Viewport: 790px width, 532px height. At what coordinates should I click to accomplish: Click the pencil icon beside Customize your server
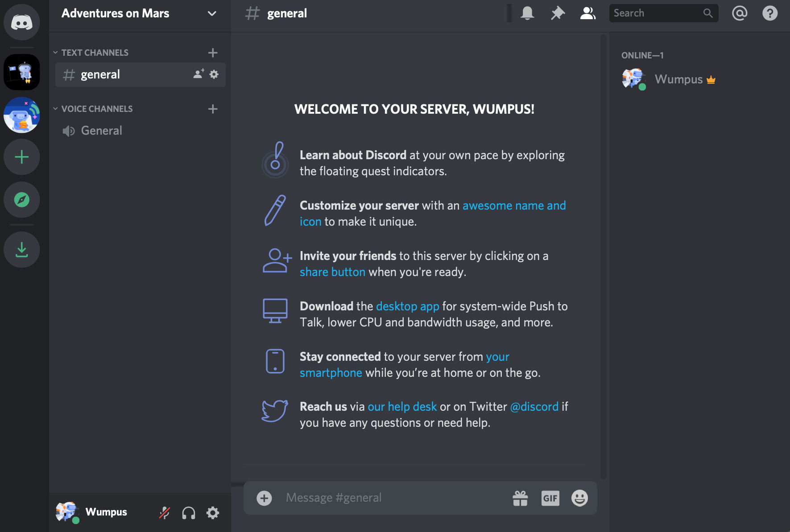(275, 210)
